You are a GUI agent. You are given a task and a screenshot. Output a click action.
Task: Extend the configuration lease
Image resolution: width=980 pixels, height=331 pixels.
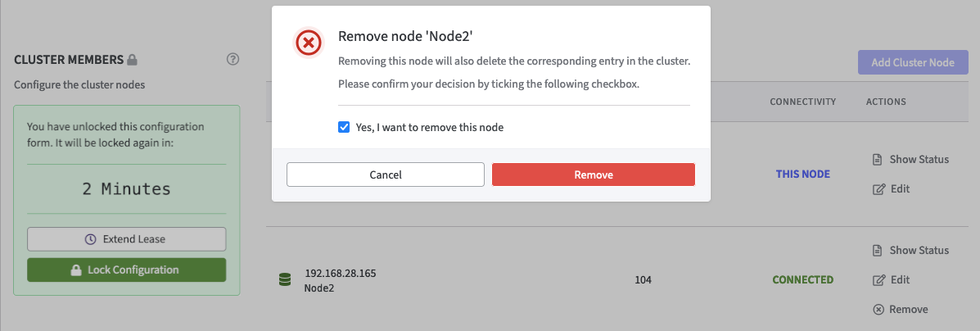[126, 239]
